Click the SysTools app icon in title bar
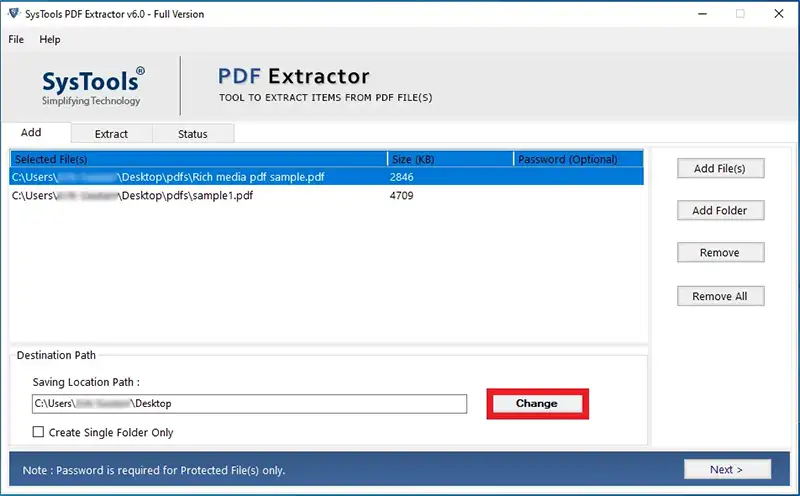Viewport: 800px width, 496px height. 14,13
